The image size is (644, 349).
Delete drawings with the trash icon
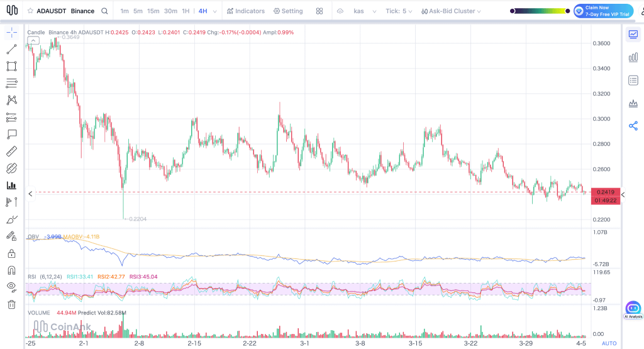[x=11, y=304]
